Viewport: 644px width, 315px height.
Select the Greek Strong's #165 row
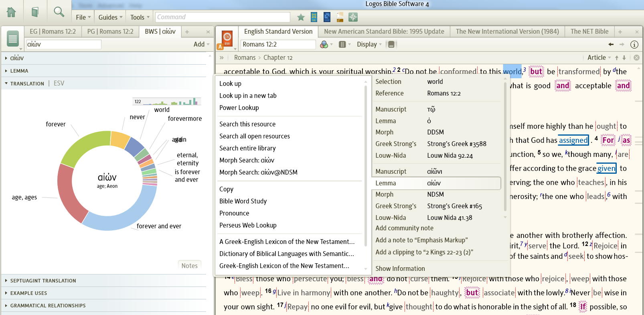[x=437, y=206]
